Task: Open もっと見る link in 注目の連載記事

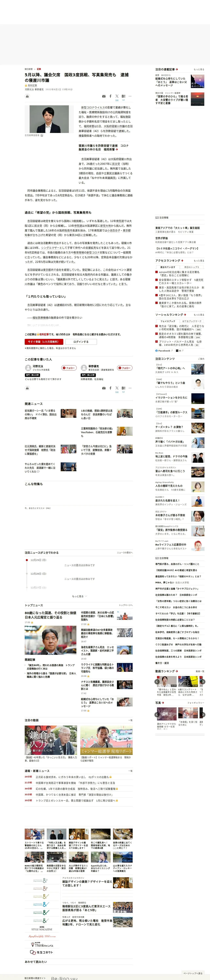Action: tap(199, 70)
